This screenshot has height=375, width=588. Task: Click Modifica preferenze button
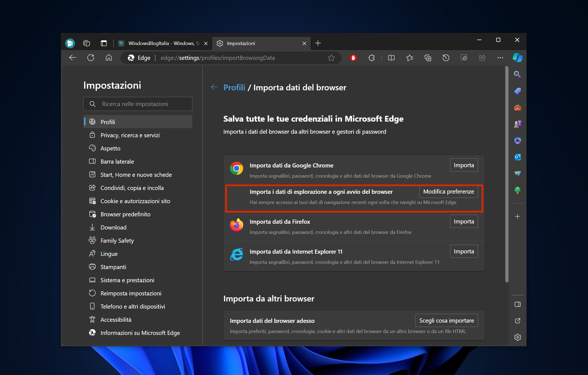coord(448,192)
